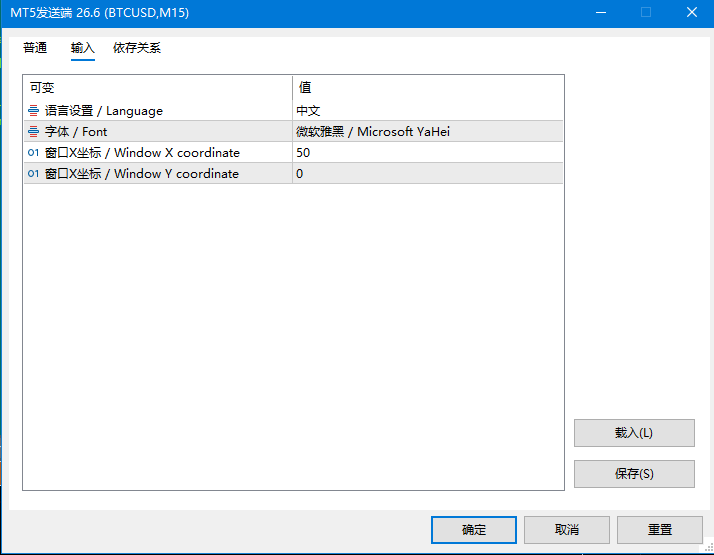Click the 保存(S) save button
The image size is (714, 555).
(x=634, y=474)
